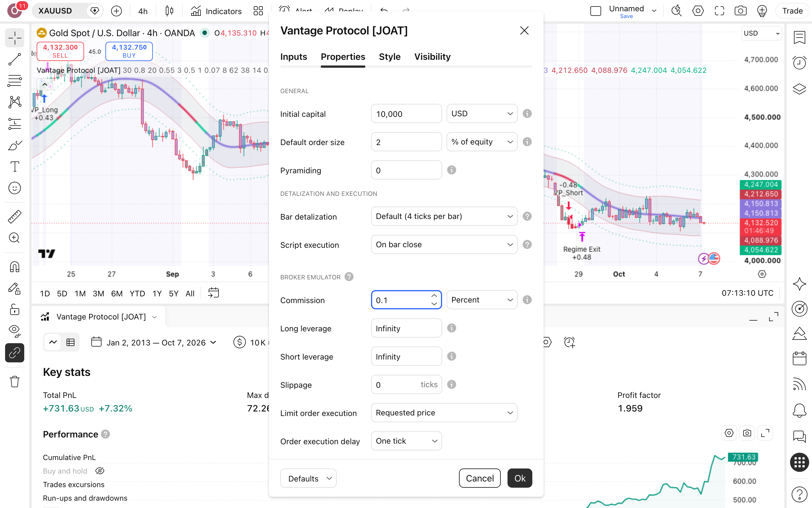Viewport: 812px width, 508px height.
Task: Open the Visibility tab
Action: 432,57
